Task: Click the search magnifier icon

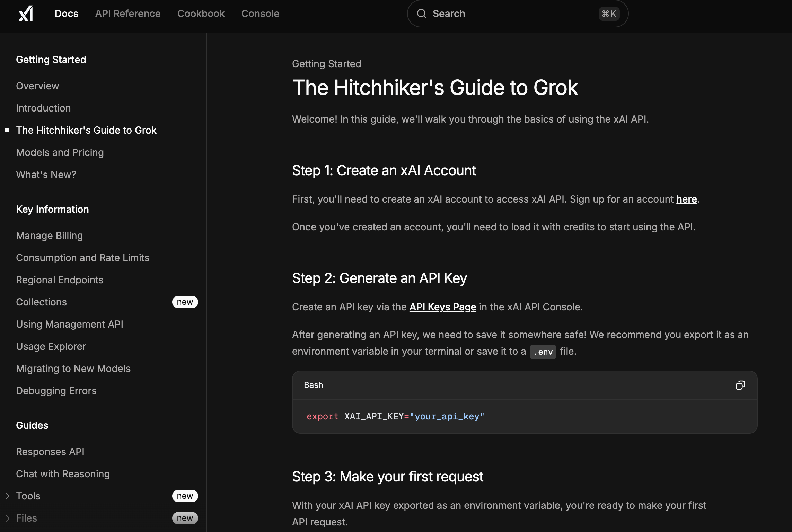Action: pyautogui.click(x=421, y=14)
